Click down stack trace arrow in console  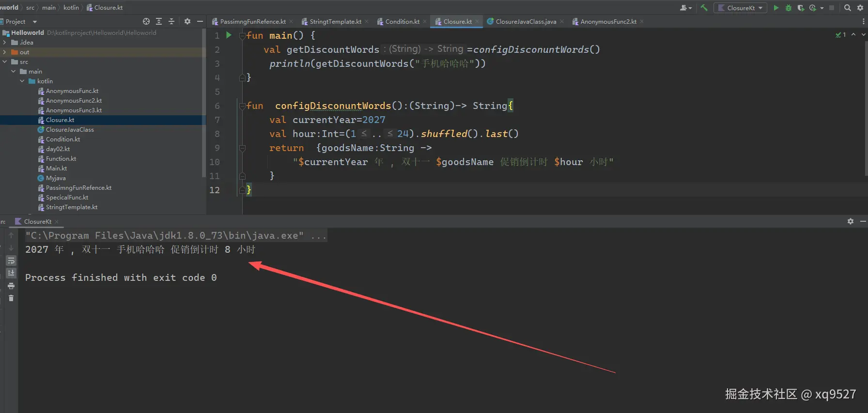click(x=11, y=248)
